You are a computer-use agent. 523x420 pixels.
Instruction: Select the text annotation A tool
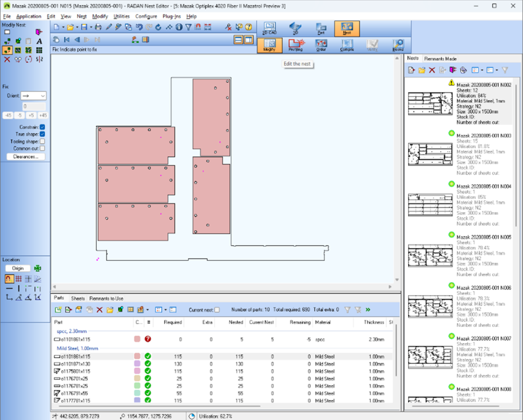coord(39,41)
